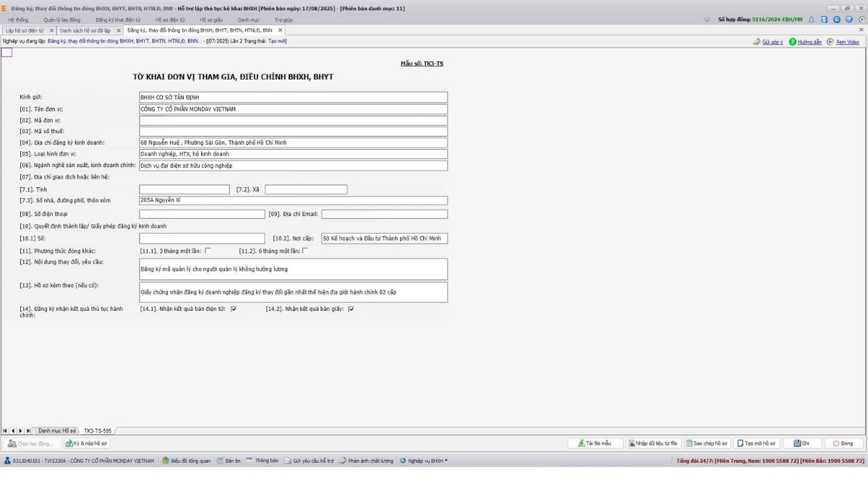868x488 pixels.
Task: Click the Ký & nộp hồ sơ button
Action: pos(87,443)
